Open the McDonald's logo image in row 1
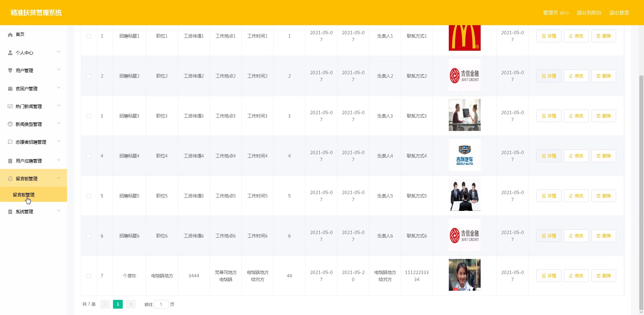This screenshot has width=644, height=315. point(465,38)
